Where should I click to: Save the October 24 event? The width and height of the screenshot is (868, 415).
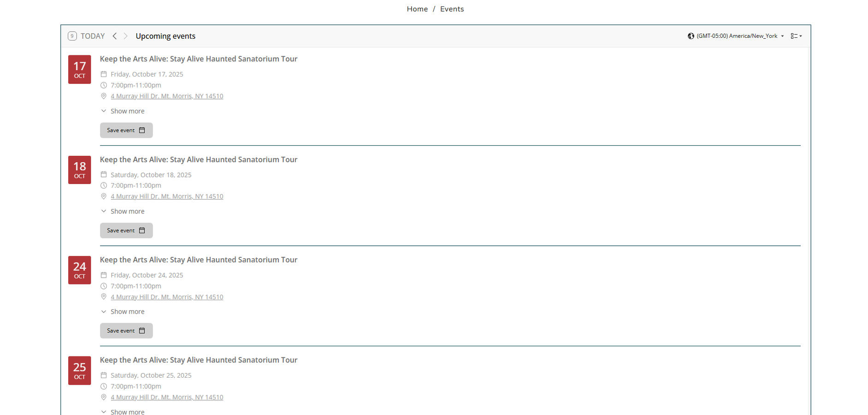tap(126, 331)
